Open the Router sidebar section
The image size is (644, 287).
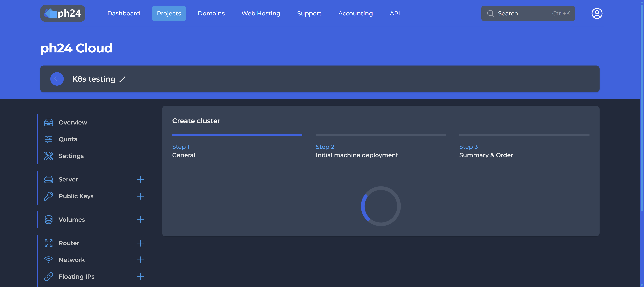[69, 243]
